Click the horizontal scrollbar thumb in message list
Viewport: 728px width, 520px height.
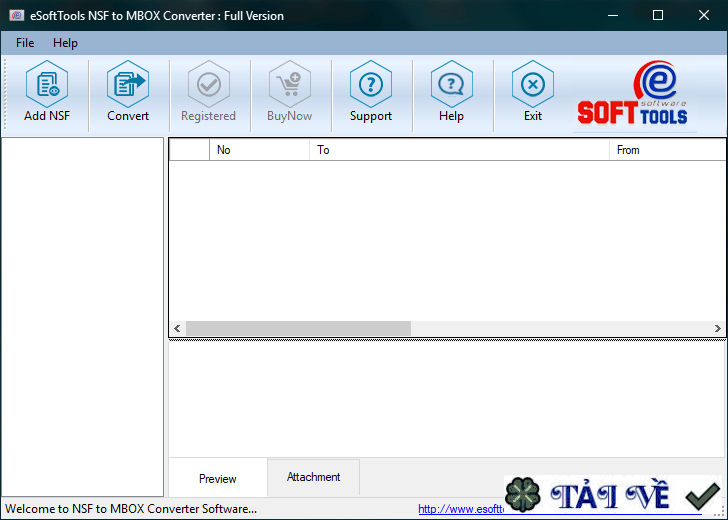299,328
